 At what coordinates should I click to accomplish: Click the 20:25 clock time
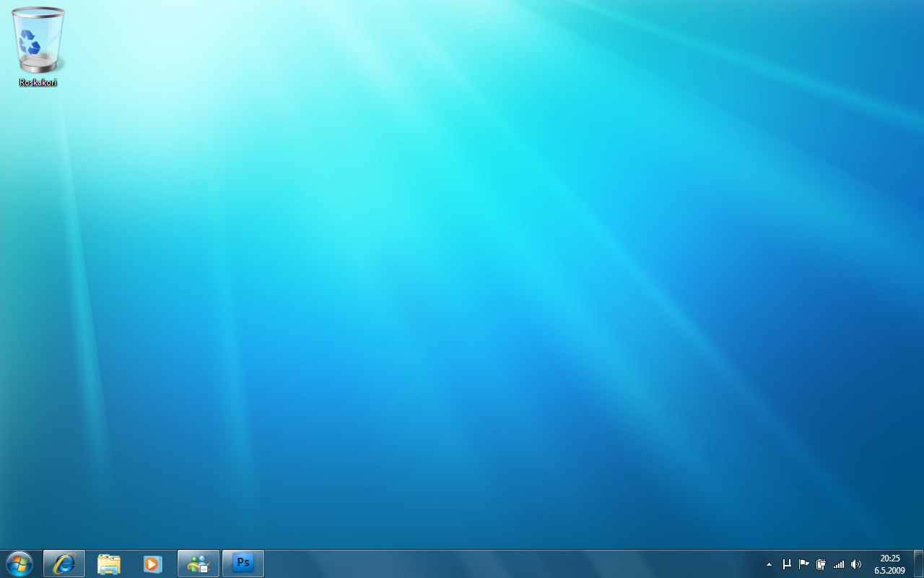coord(889,558)
